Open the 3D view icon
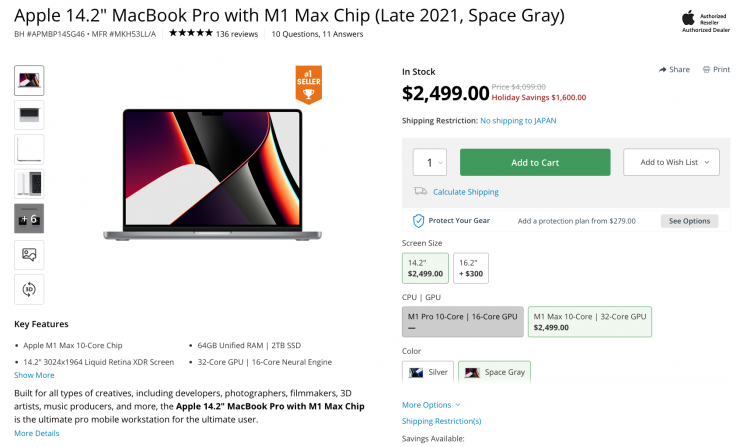 click(x=29, y=288)
